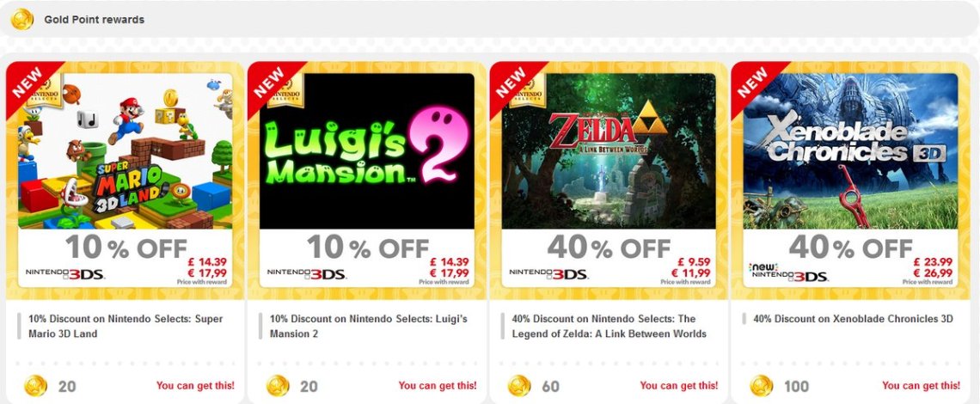The width and height of the screenshot is (980, 404).
Task: Click 'You can get this!' for the Zelda reward
Action: click(679, 386)
